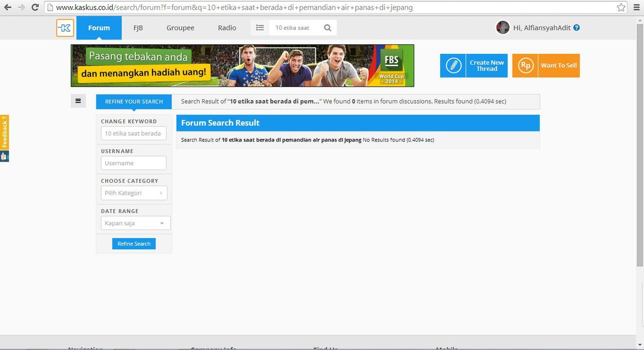
Task: Expand the Pilih Kategori dropdown
Action: click(x=134, y=193)
